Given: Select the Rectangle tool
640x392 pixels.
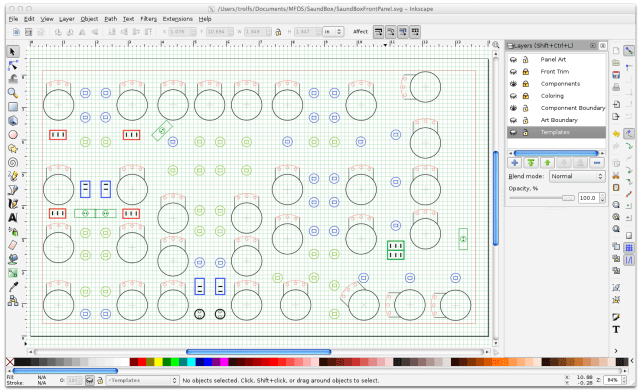Looking at the screenshot, I should tap(13, 107).
